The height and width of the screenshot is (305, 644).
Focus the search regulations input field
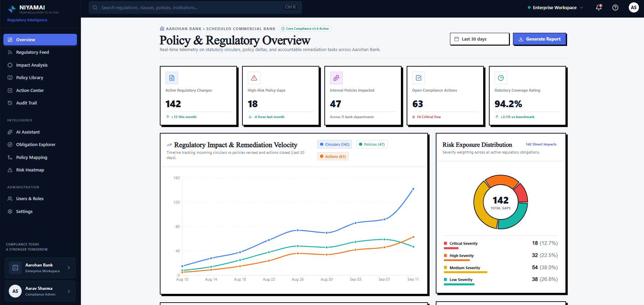[195, 7]
